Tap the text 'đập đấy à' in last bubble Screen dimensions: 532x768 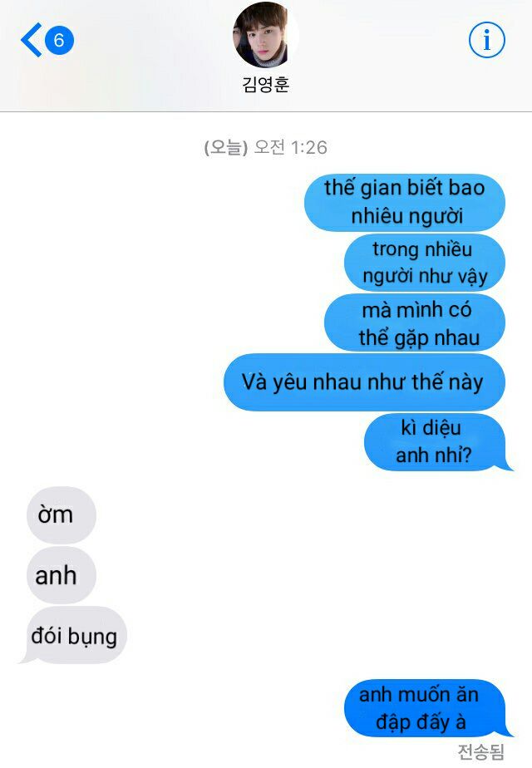(x=421, y=722)
